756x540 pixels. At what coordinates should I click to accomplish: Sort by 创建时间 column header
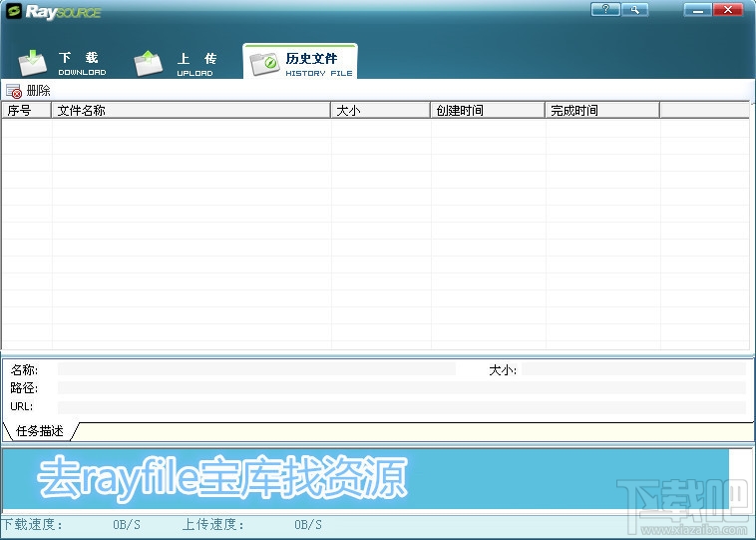[x=488, y=110]
